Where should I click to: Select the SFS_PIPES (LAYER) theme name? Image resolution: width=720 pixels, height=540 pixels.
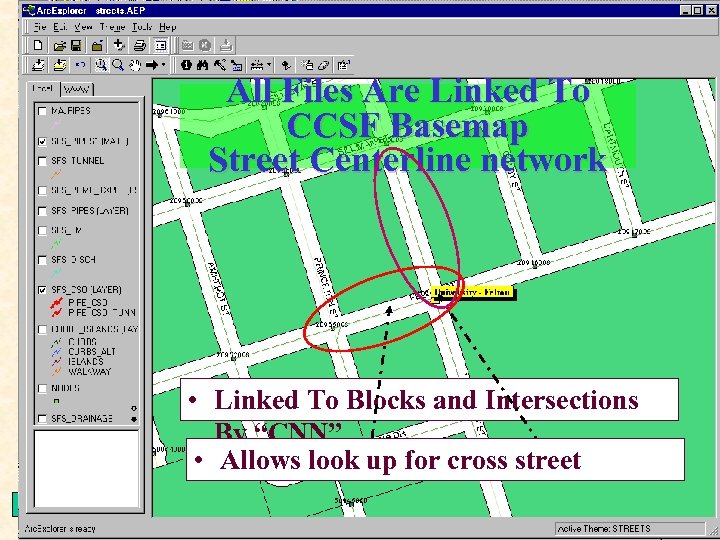90,211
